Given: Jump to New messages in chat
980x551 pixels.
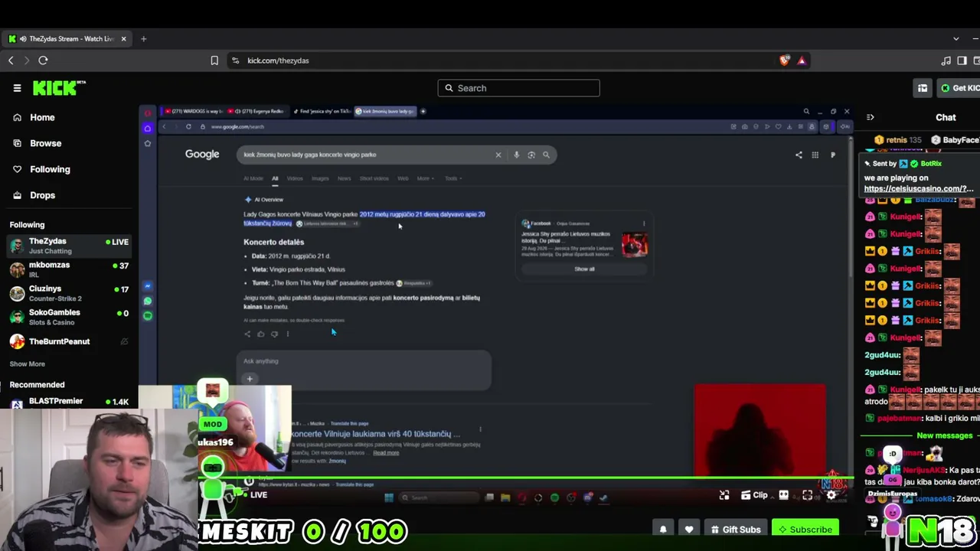Looking at the screenshot, I should [944, 435].
